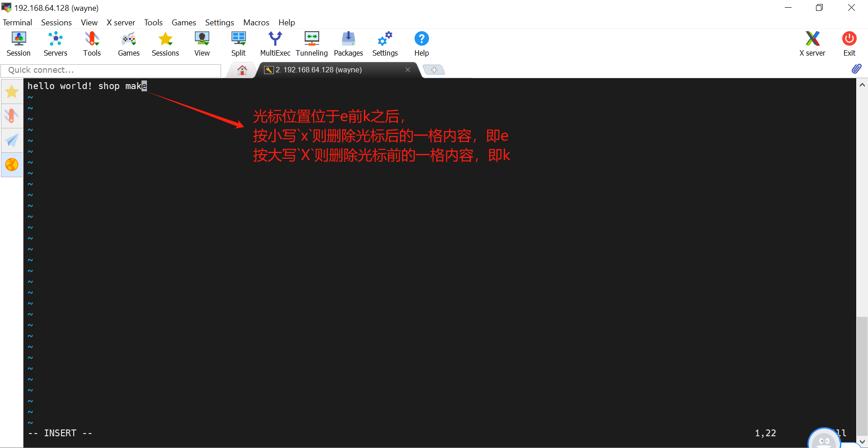Open the Terminal menu
This screenshot has width=868, height=448.
click(18, 23)
